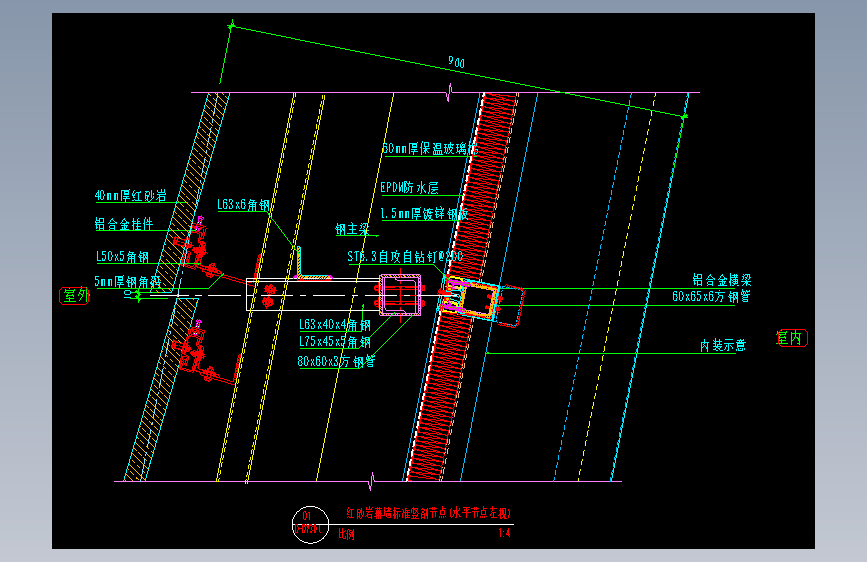
Task: Select the '铝合金横梁' label
Action: click(722, 279)
